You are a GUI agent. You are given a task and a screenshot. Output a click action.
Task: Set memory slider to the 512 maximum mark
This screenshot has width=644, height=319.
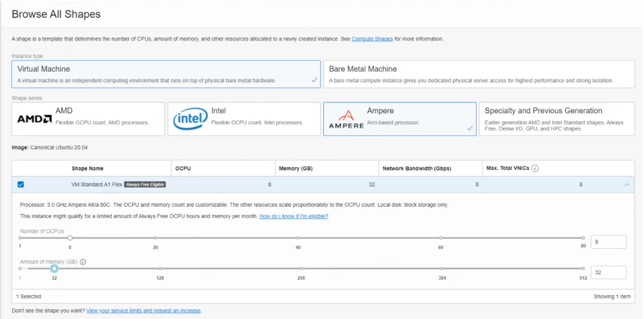coord(583,269)
